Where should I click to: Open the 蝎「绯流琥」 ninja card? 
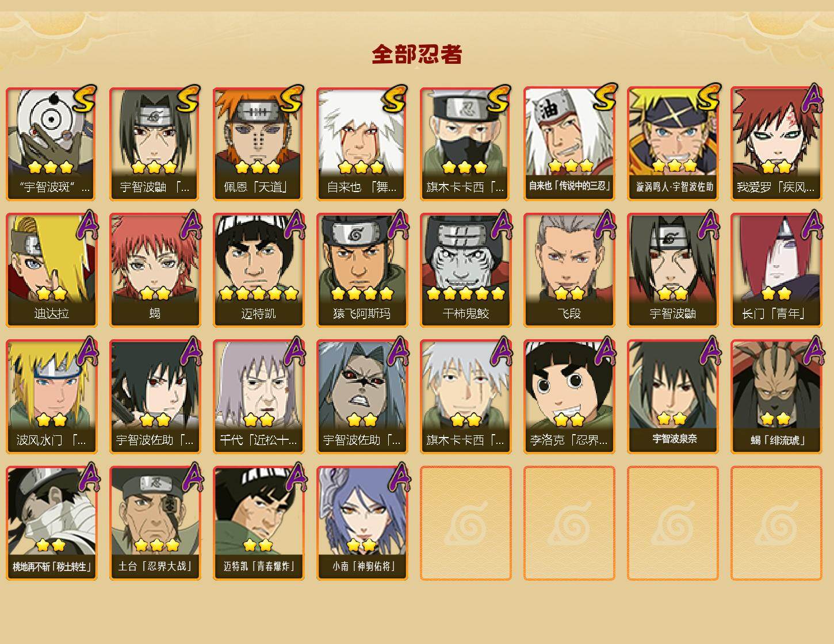coord(776,397)
